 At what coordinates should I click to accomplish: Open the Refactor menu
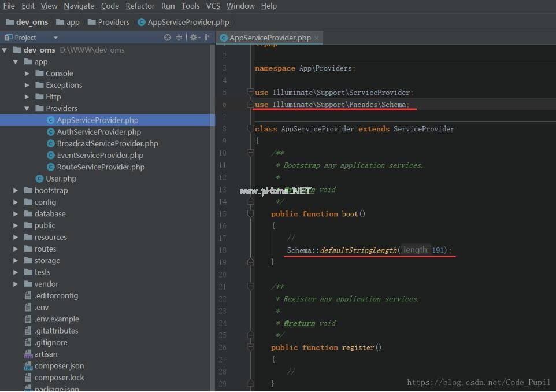coord(140,6)
